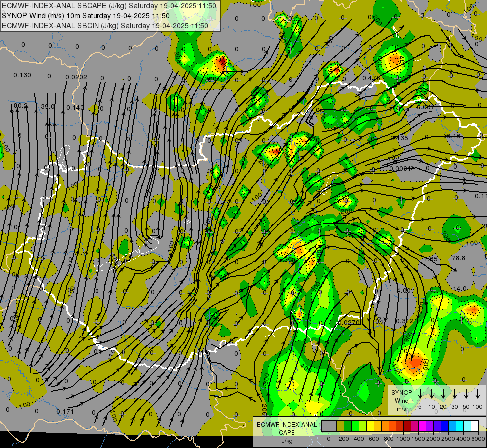Screen dimensions: 487x448
Task: Click the olive swatch in the CAPE legend
Action: [x=340, y=426]
